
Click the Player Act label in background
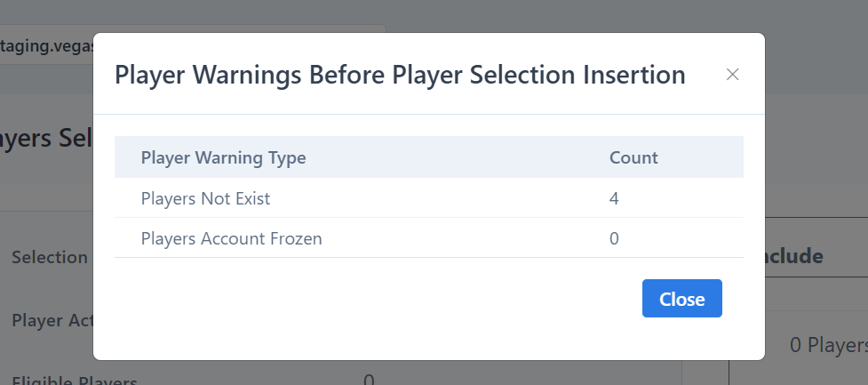(x=52, y=320)
